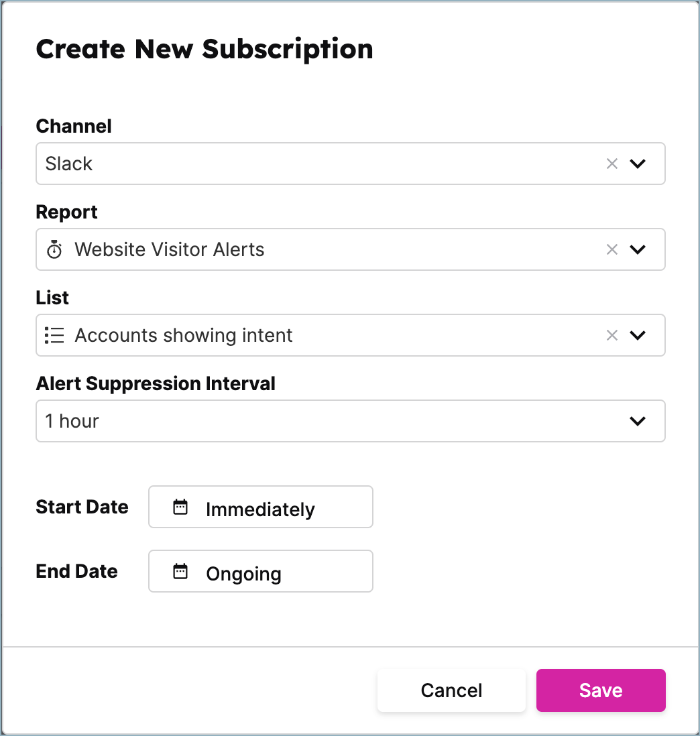Click the stopwatch icon in Report field
The width and height of the screenshot is (700, 736).
pyautogui.click(x=54, y=250)
